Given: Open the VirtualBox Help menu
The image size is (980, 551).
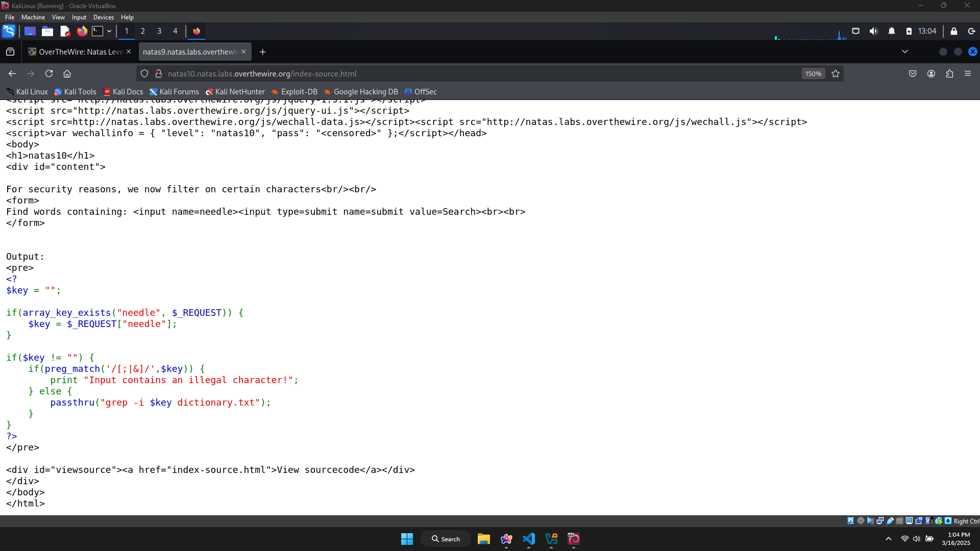Looking at the screenshot, I should point(127,17).
